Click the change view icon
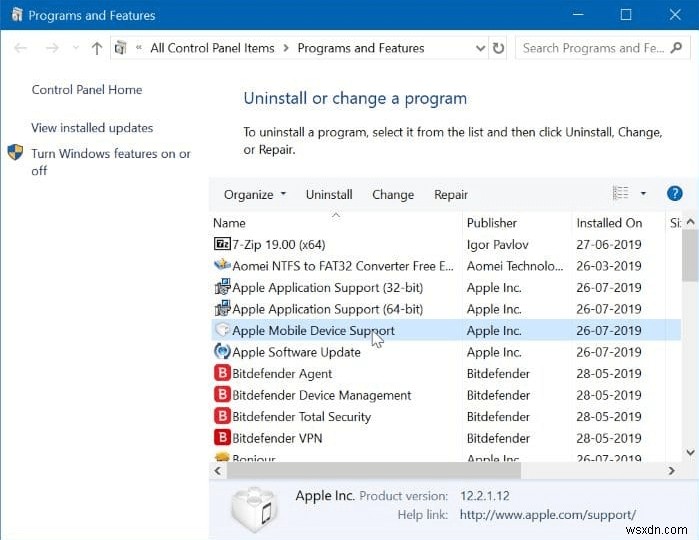699x540 pixels. pos(621,194)
